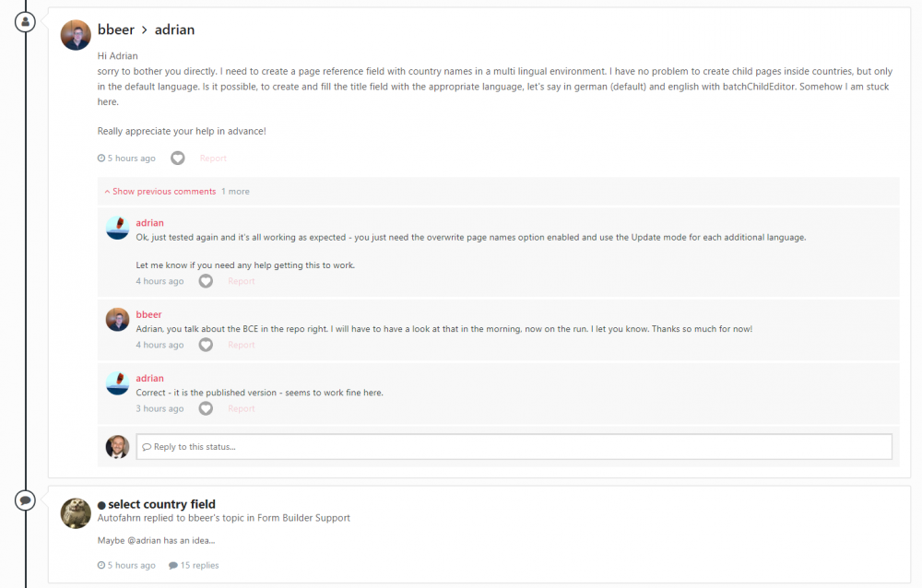922x588 pixels.
Task: Open adrian's avatar on the 'Ok, just tested' comment
Action: coord(117,228)
